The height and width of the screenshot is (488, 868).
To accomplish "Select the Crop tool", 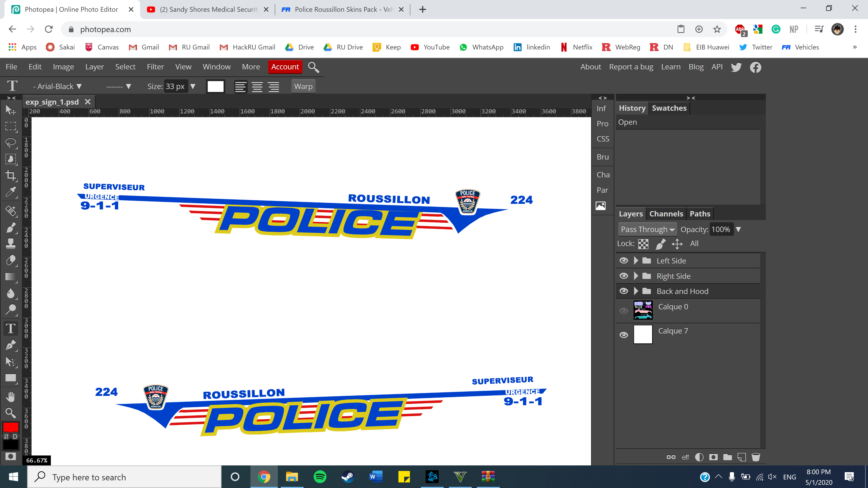I will (10, 175).
